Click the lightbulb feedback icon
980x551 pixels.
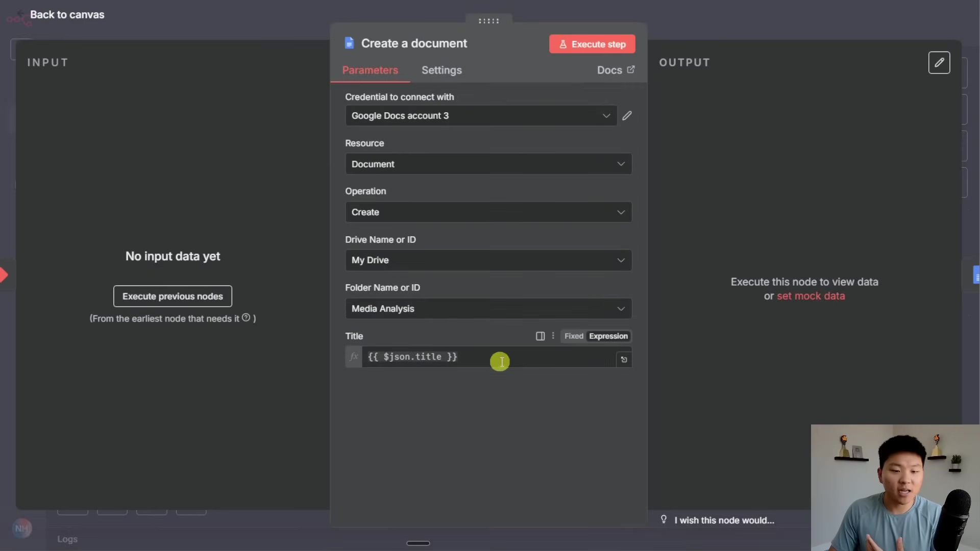click(x=664, y=519)
